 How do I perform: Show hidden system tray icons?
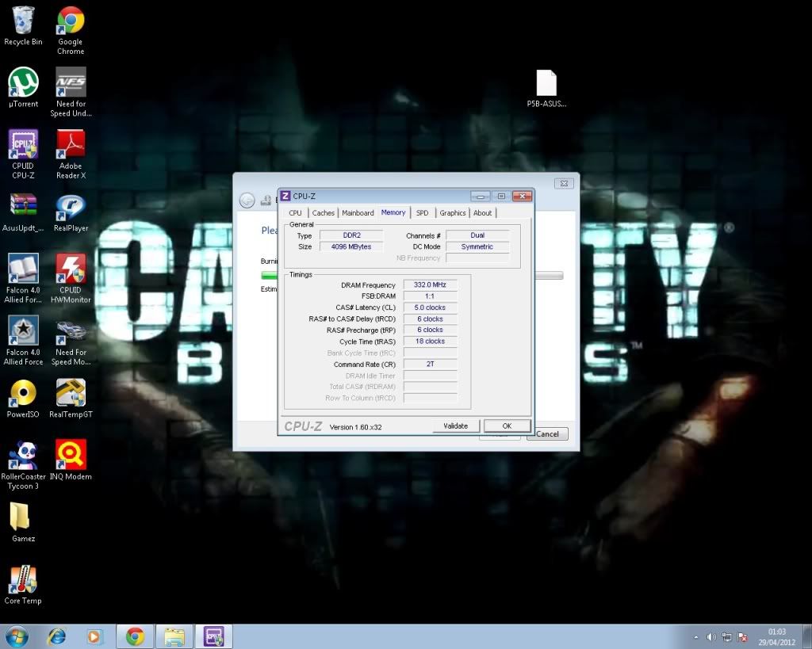[x=696, y=637]
